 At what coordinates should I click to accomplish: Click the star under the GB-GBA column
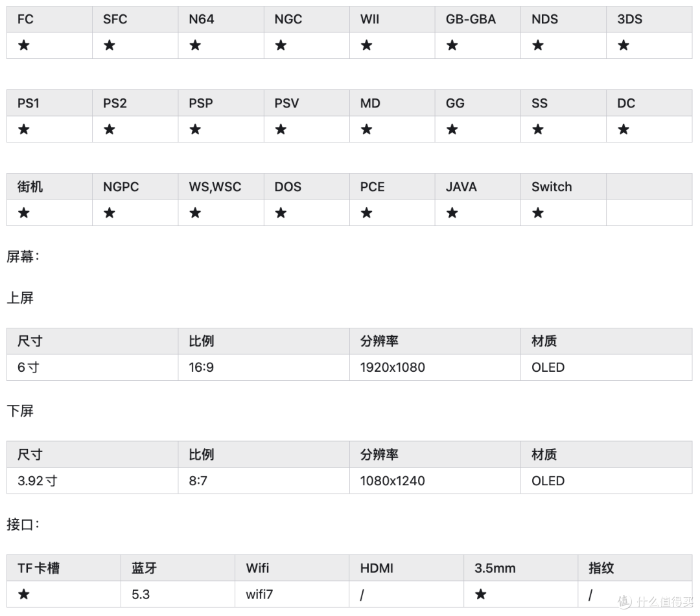pyautogui.click(x=452, y=45)
